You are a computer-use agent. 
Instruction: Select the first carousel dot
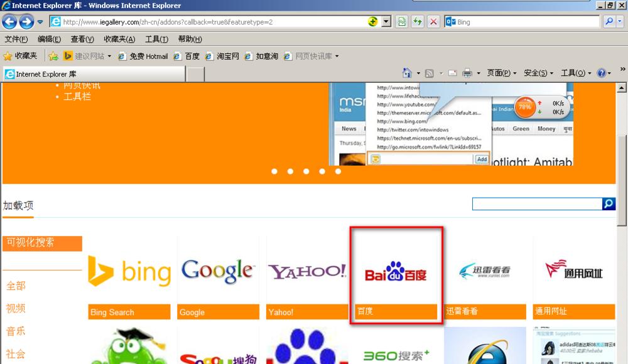tap(274, 171)
